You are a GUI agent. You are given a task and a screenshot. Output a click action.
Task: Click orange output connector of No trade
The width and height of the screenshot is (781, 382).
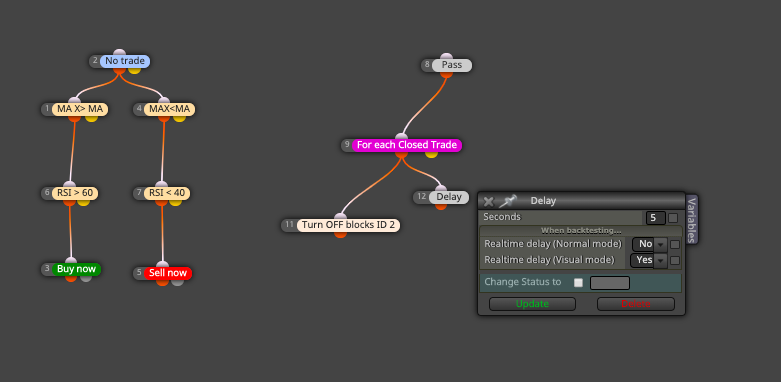point(119,70)
